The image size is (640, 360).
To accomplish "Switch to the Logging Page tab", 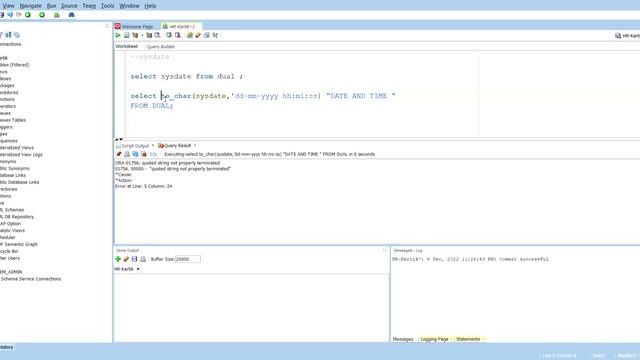I will [x=434, y=339].
